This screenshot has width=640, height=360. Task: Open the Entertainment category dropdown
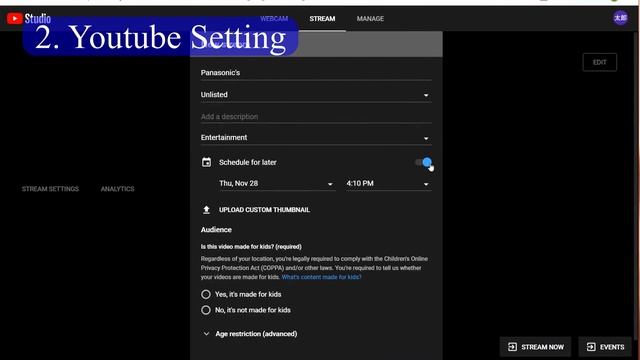coord(316,138)
